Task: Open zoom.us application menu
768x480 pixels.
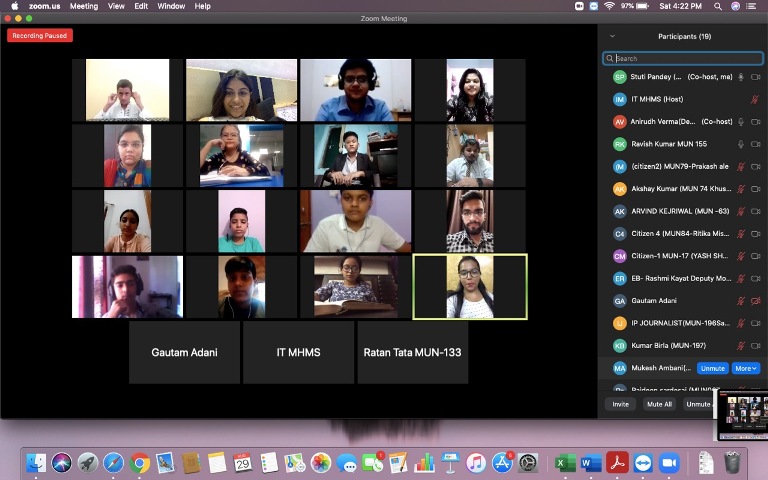Action: click(x=44, y=6)
